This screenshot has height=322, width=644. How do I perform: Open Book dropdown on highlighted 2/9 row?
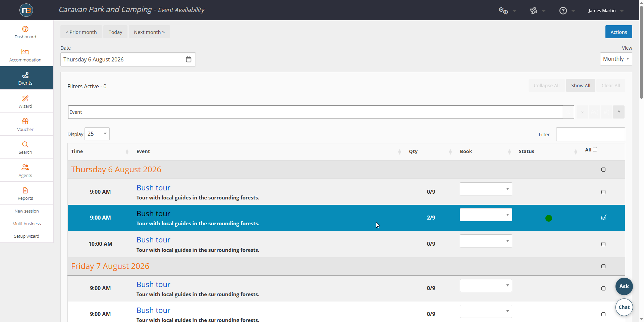[x=486, y=215]
